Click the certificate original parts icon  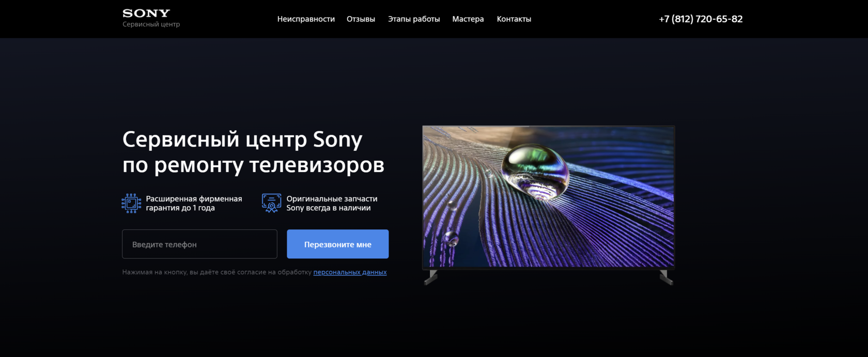(271, 203)
